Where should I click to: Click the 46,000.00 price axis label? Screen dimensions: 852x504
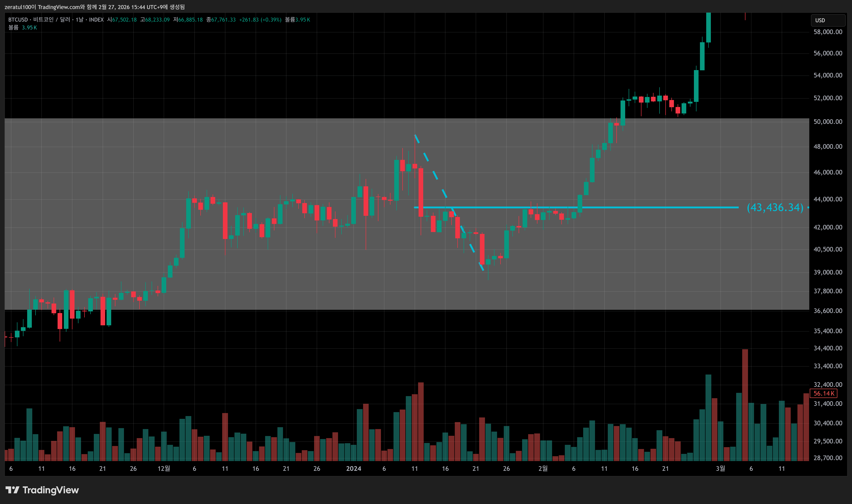coord(828,172)
